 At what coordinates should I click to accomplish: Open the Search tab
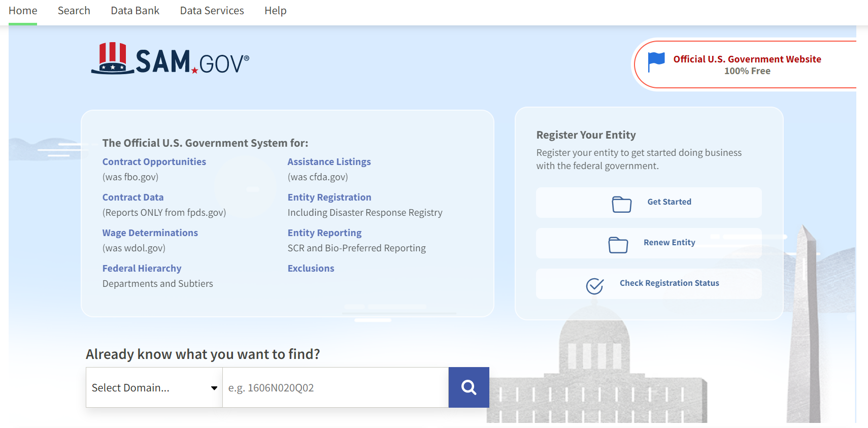tap(74, 11)
